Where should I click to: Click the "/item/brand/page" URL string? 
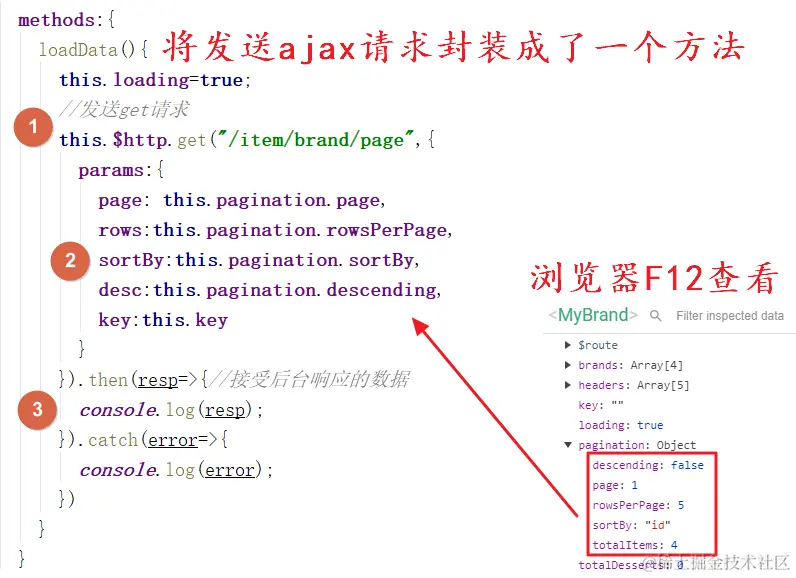316,139
